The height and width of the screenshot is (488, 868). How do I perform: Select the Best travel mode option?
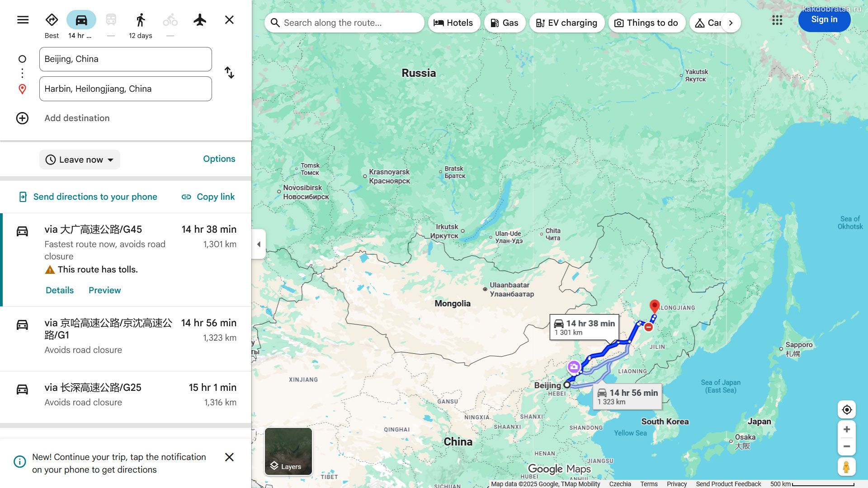coord(52,20)
